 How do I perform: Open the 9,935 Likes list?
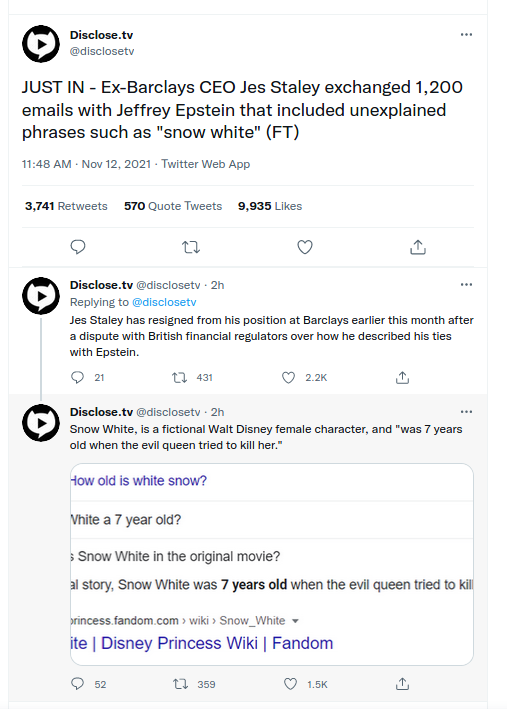(270, 206)
